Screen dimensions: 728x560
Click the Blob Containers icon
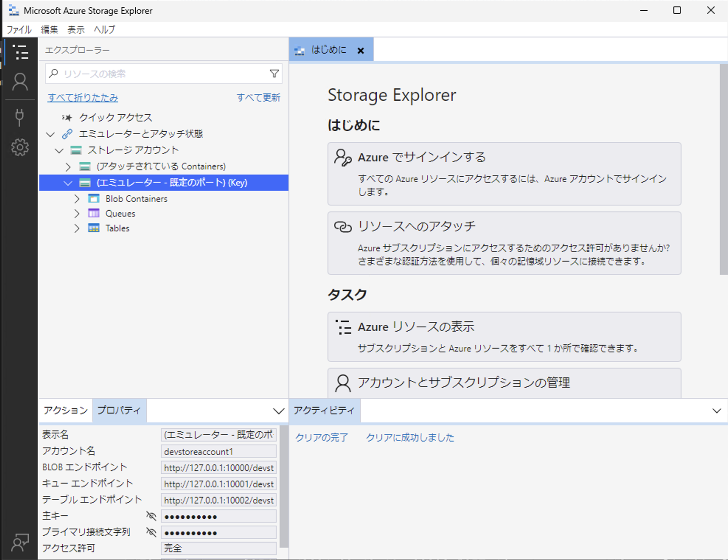coord(94,198)
